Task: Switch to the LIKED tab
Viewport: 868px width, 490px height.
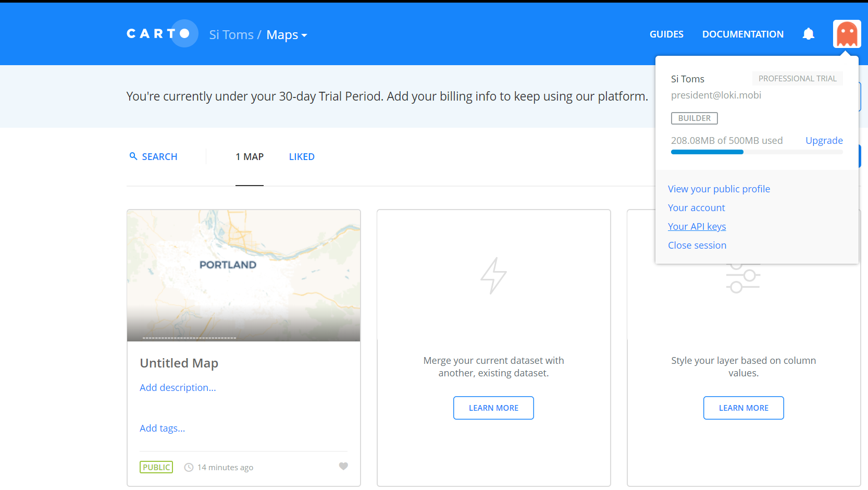Action: (x=302, y=157)
